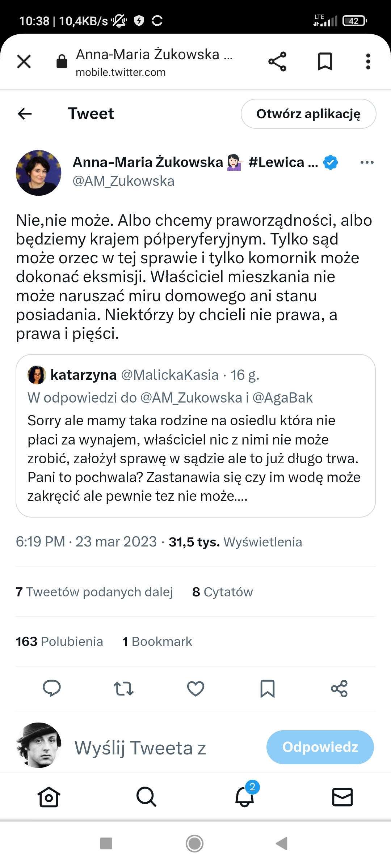Open Anna-Maria Żukowska's profile avatar
391x868 pixels.
pos(38,173)
